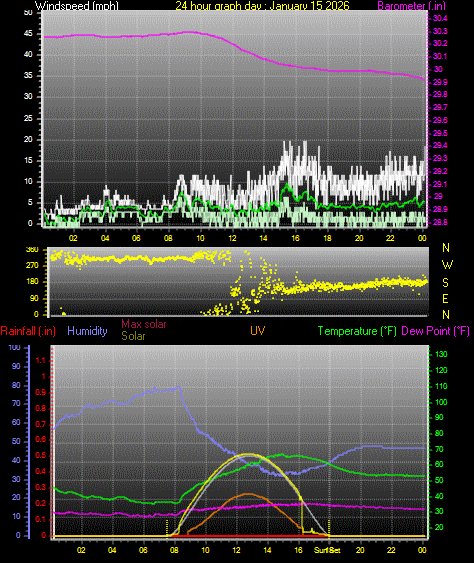The image size is (474, 563).
Task: Click the 28.8 barometer scale value
Action: (x=440, y=222)
